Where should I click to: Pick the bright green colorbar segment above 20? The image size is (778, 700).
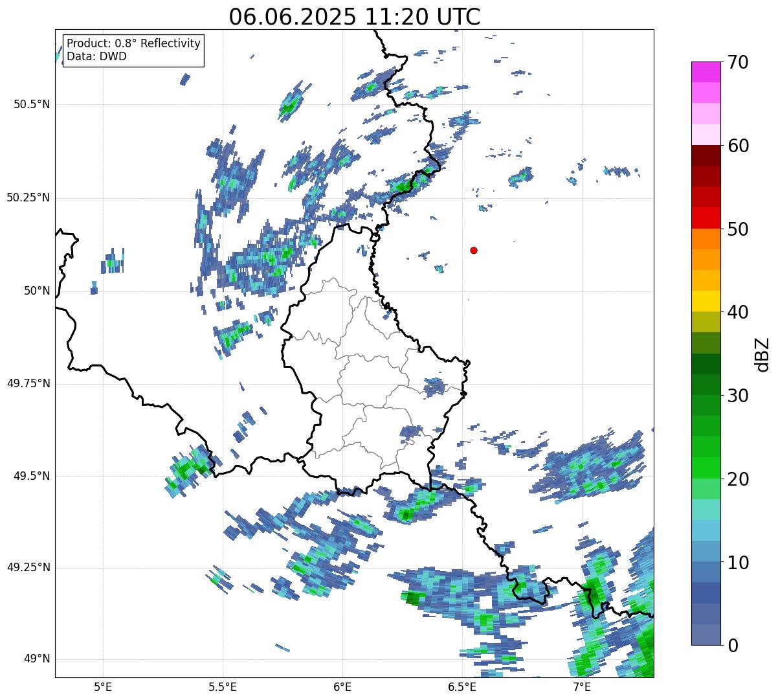tap(706, 468)
